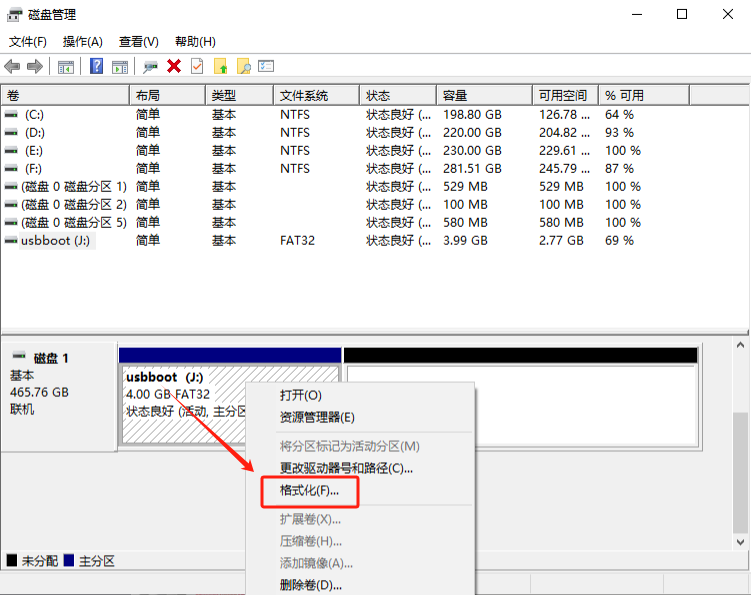Click the 281.51 GB capacity cell
The width and height of the screenshot is (751, 595).
pyautogui.click(x=472, y=168)
